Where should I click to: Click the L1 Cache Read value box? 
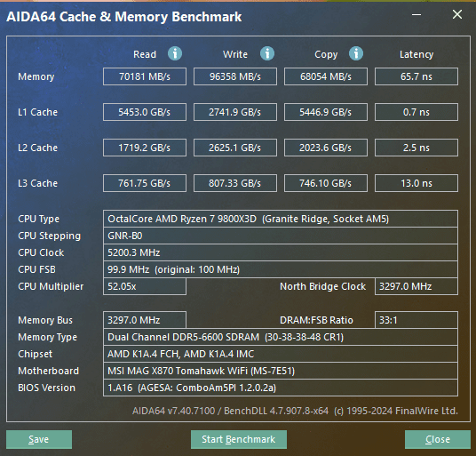coord(145,112)
